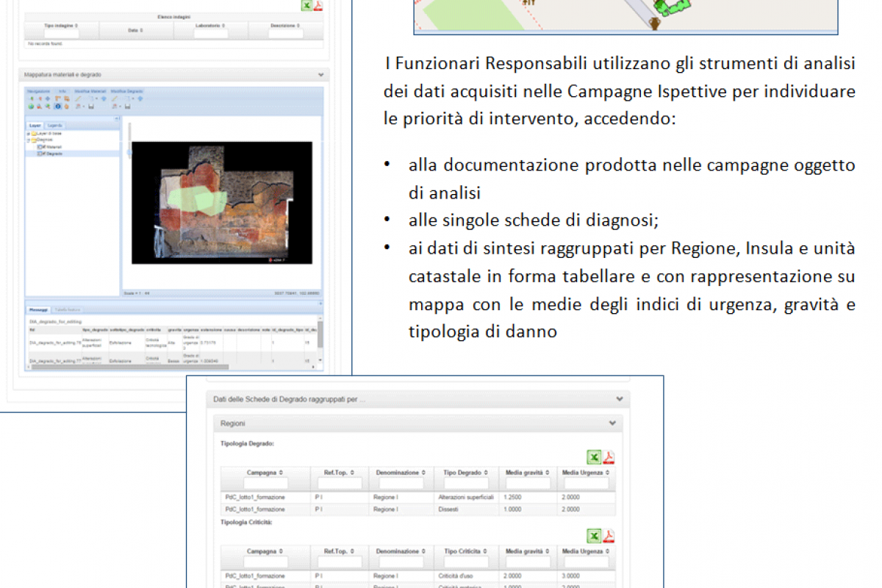The image size is (882, 588).
Task: Click the Diagnosi folder icon
Action: tap(34, 140)
